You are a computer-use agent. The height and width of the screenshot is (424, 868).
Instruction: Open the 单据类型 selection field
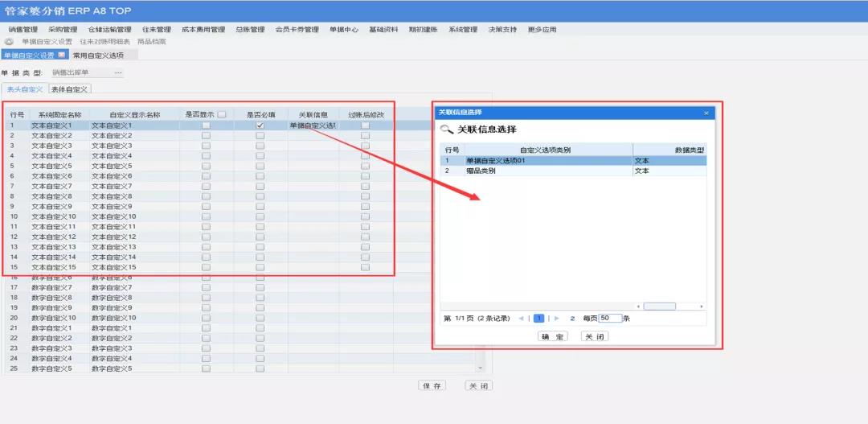(80, 73)
